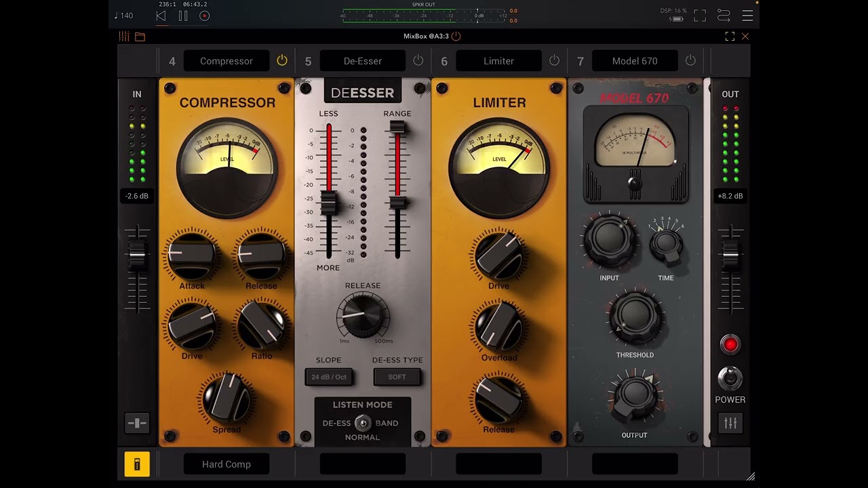
Task: Open slot 4 Compressor module selector
Action: tap(226, 61)
